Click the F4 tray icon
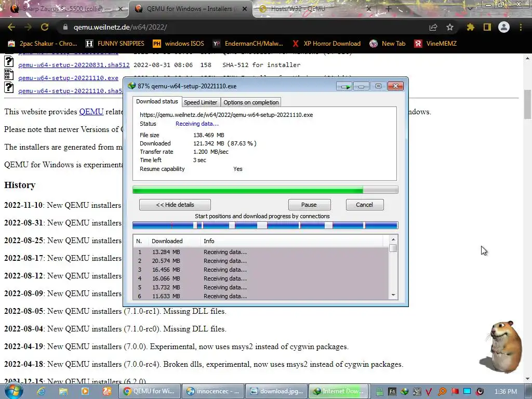The width and height of the screenshot is (532, 399). pos(392,392)
